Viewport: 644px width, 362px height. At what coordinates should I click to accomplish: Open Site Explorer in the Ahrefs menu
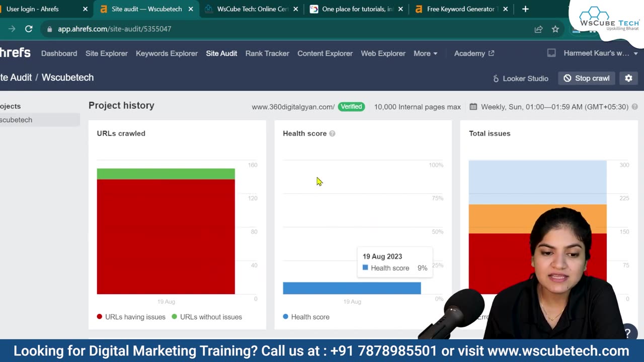coord(106,53)
